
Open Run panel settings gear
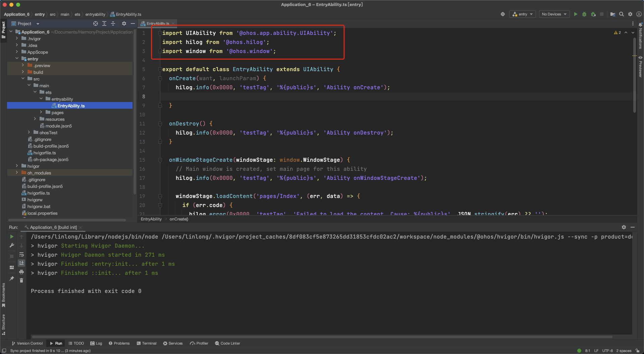pyautogui.click(x=624, y=227)
